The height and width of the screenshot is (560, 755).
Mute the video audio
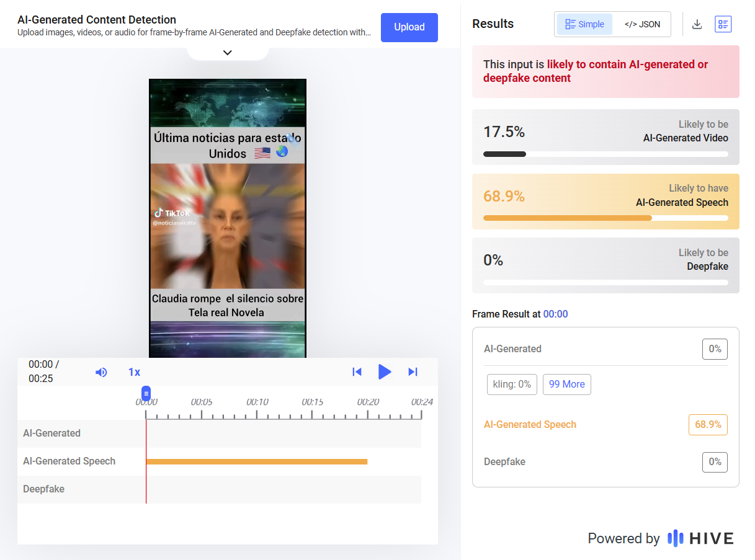coord(101,372)
